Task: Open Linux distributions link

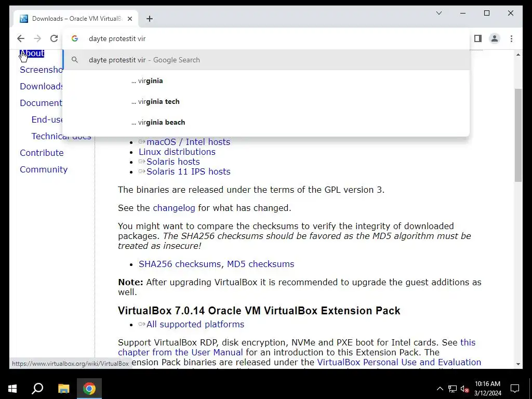Action: (177, 152)
